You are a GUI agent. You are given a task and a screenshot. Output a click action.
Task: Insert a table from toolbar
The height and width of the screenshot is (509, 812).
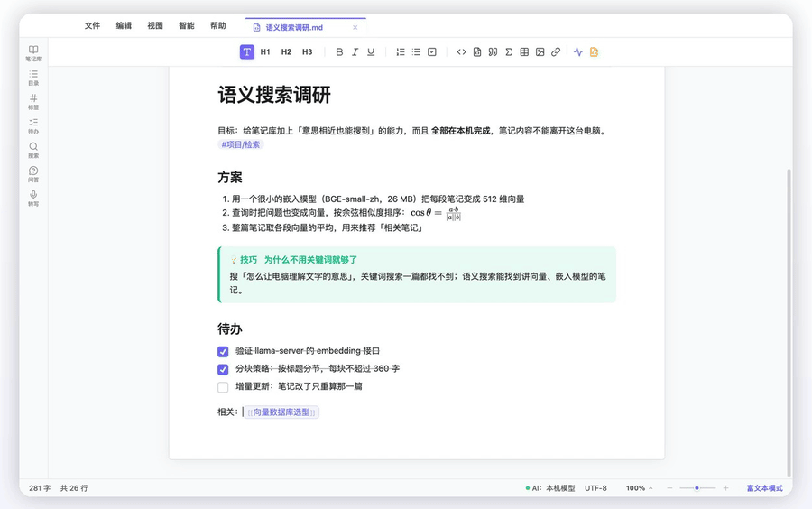click(524, 51)
